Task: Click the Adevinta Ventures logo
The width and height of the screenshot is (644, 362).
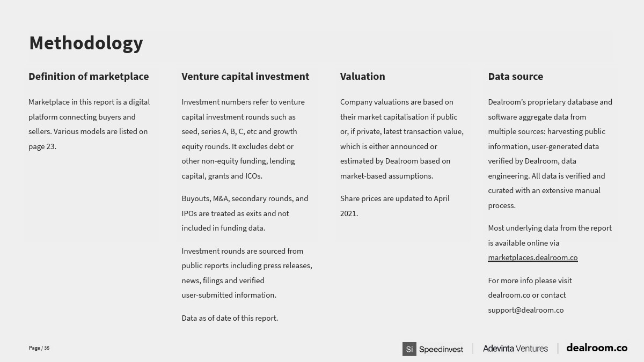Action: (x=515, y=349)
